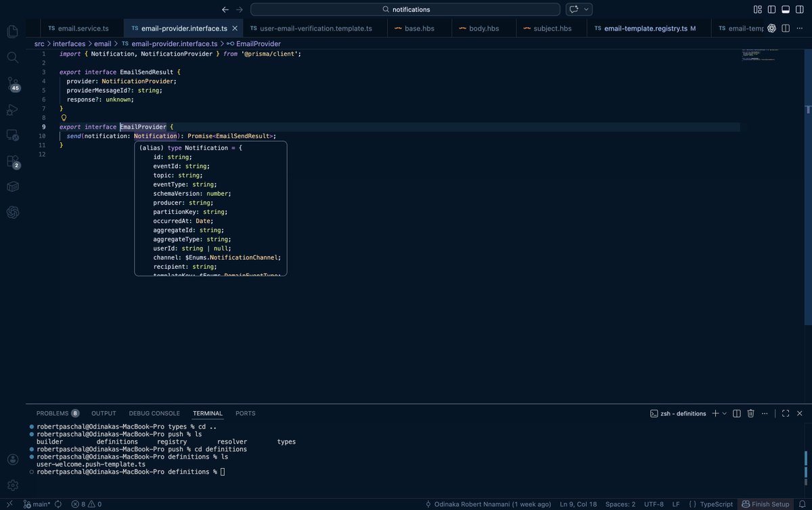Open remote window indicator in status bar

click(9, 504)
